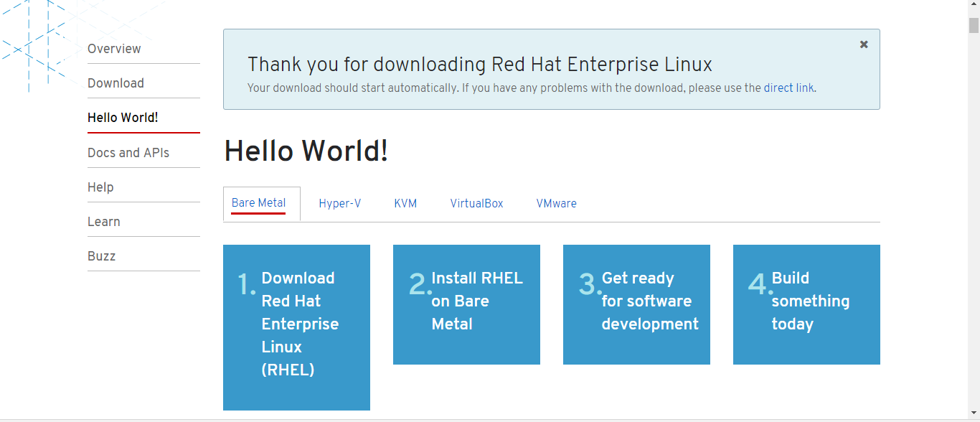This screenshot has width=980, height=422.
Task: Open the Buzz sidebar link
Action: (x=101, y=256)
